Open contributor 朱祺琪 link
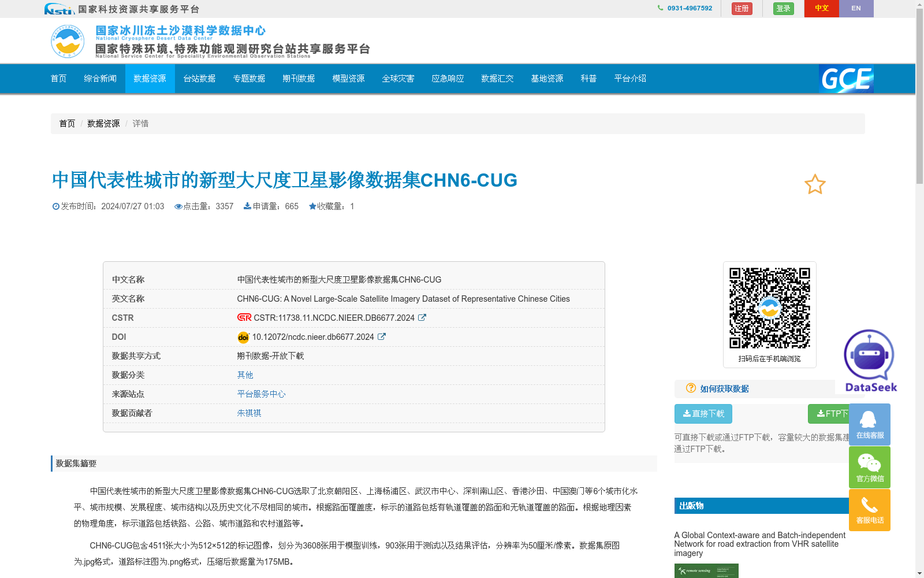 click(249, 413)
